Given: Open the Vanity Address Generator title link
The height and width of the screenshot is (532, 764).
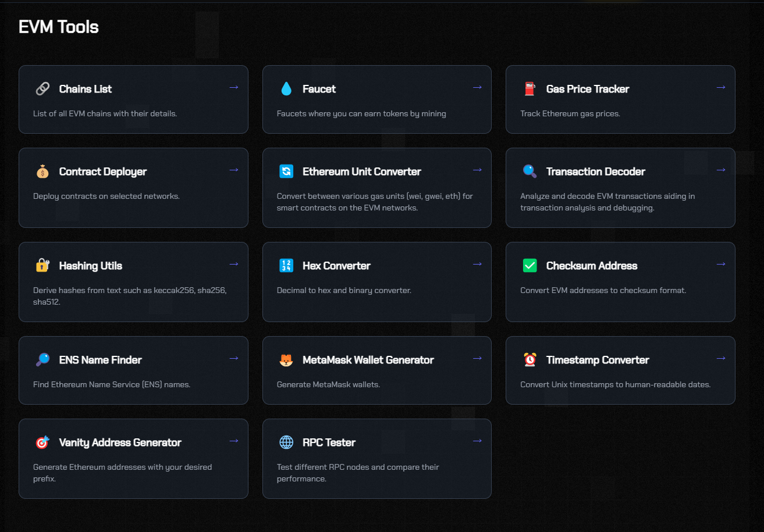Looking at the screenshot, I should point(120,442).
